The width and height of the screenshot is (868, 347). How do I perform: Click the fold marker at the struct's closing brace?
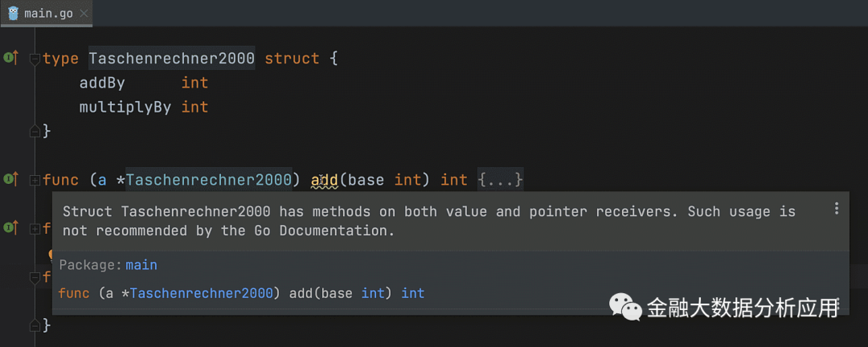35,131
